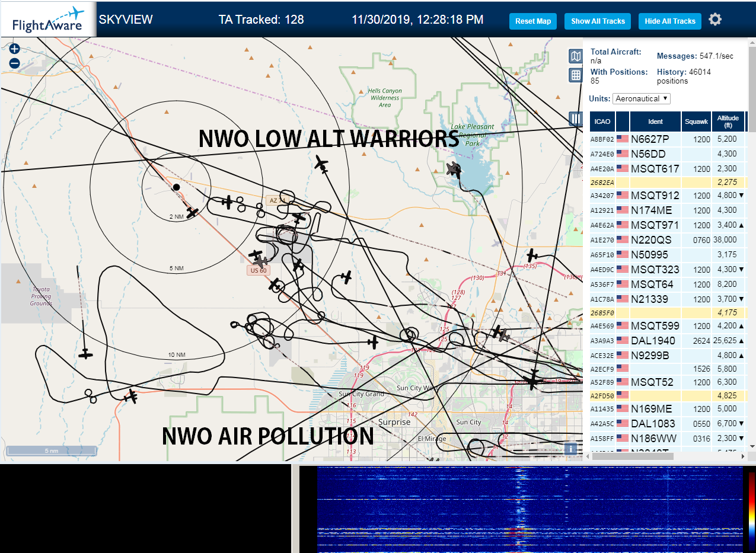Screen dimensions: 756x553
Task: Select the DAL1940 aircraft row
Action: click(668, 341)
